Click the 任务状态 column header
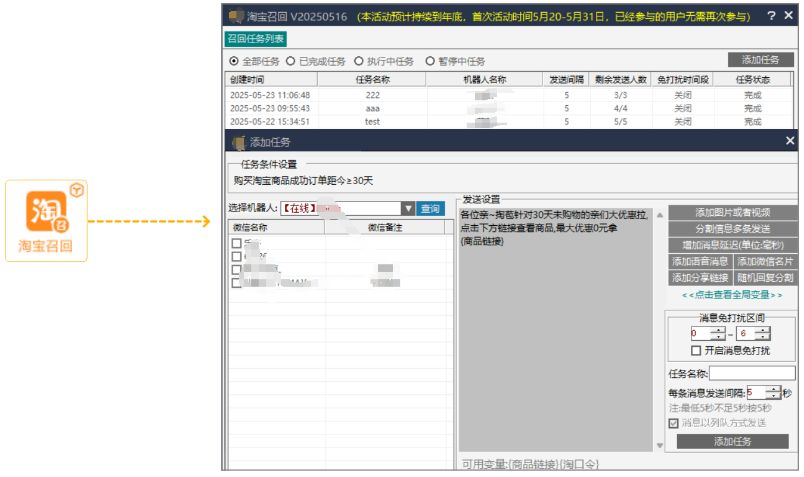Screen dimensions: 804x477 [x=753, y=80]
